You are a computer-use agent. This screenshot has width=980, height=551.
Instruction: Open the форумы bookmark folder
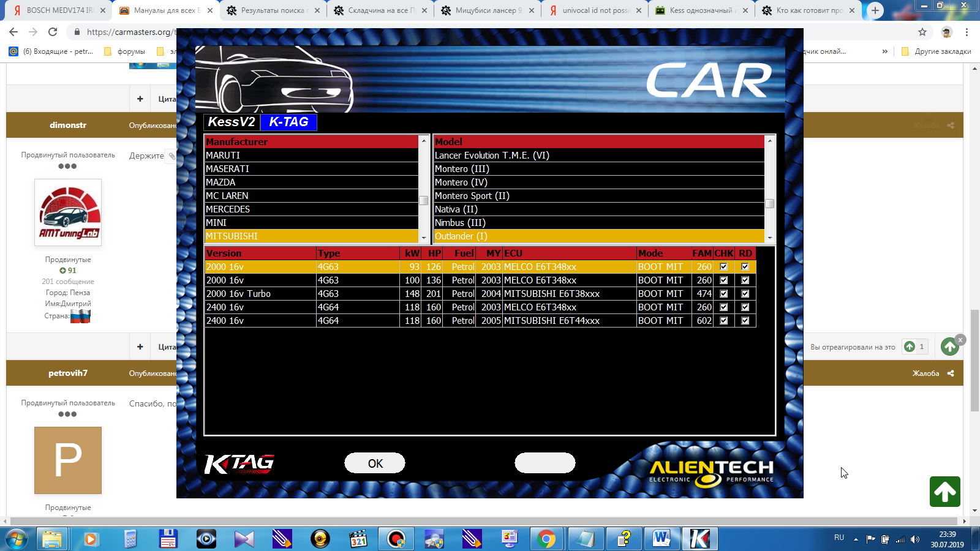[124, 51]
